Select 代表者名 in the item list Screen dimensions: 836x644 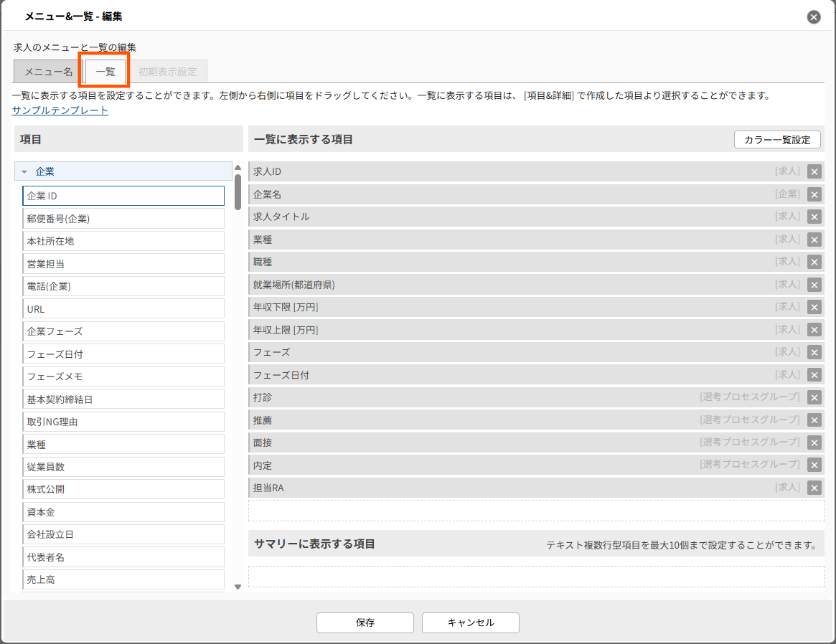123,557
